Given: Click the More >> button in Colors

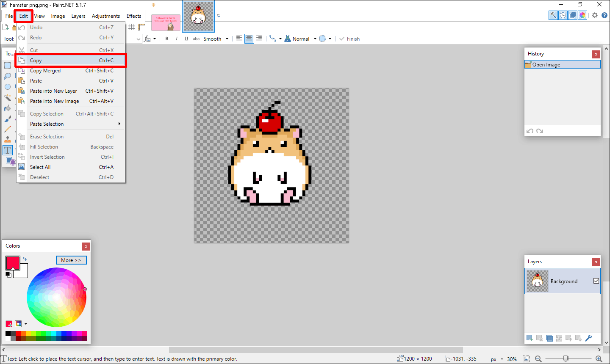Looking at the screenshot, I should (x=71, y=260).
